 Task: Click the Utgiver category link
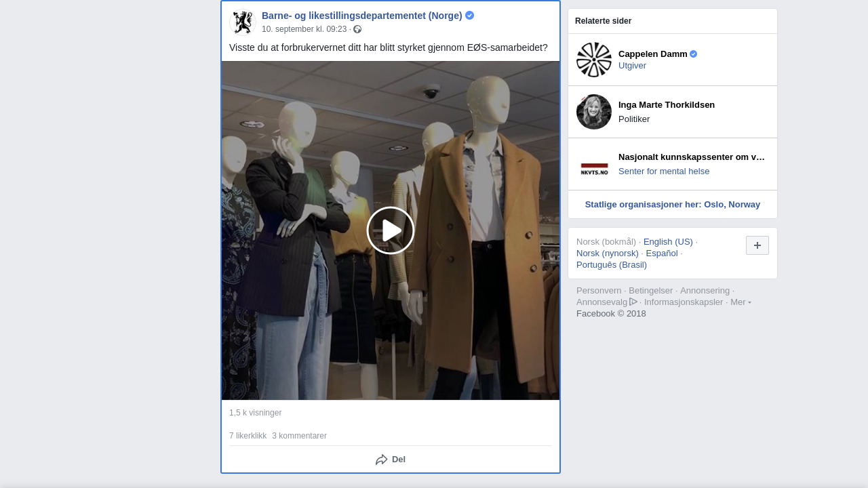point(632,66)
